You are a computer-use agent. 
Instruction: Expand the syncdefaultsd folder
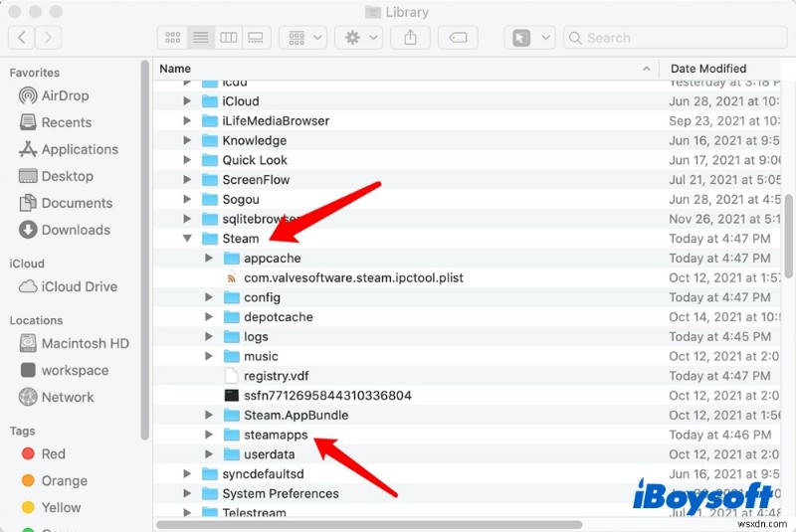click(187, 473)
